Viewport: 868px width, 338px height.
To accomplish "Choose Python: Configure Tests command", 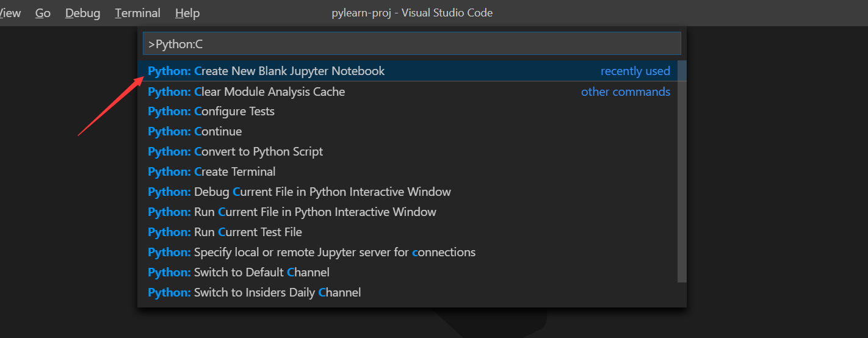I will (x=211, y=112).
